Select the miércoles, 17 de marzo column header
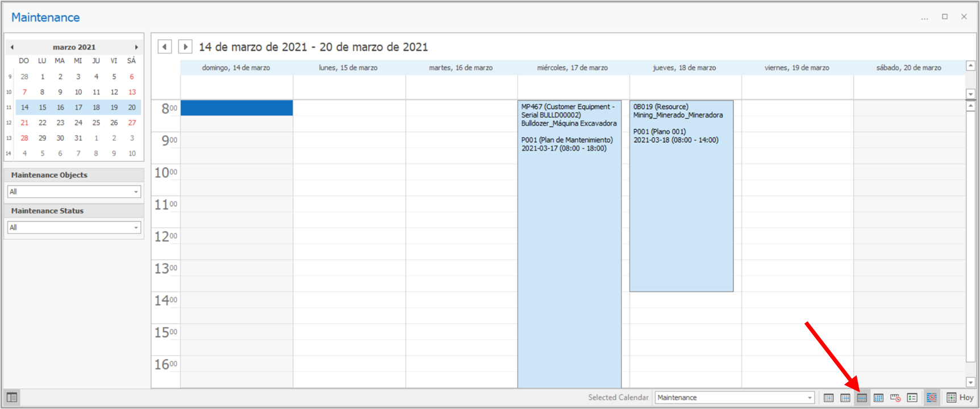This screenshot has height=409, width=980. (x=572, y=68)
